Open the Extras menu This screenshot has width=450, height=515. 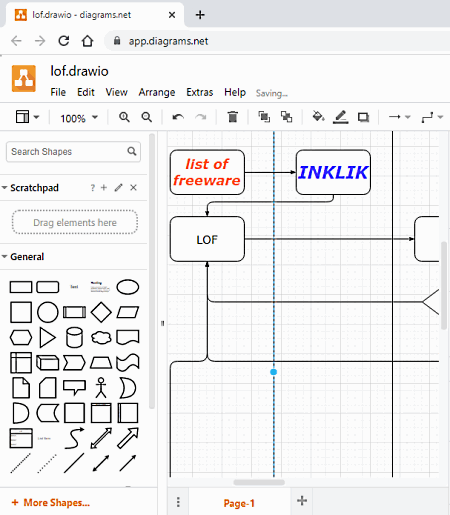coord(199,92)
